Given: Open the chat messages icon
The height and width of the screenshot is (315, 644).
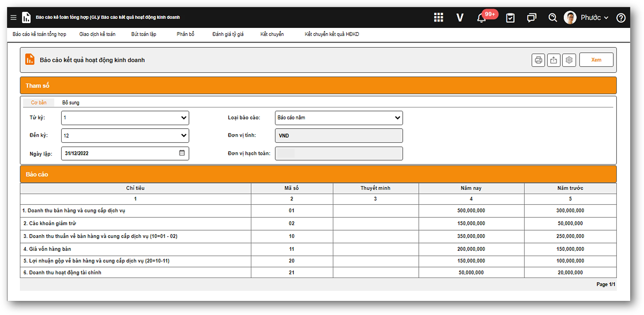Looking at the screenshot, I should 531,18.
